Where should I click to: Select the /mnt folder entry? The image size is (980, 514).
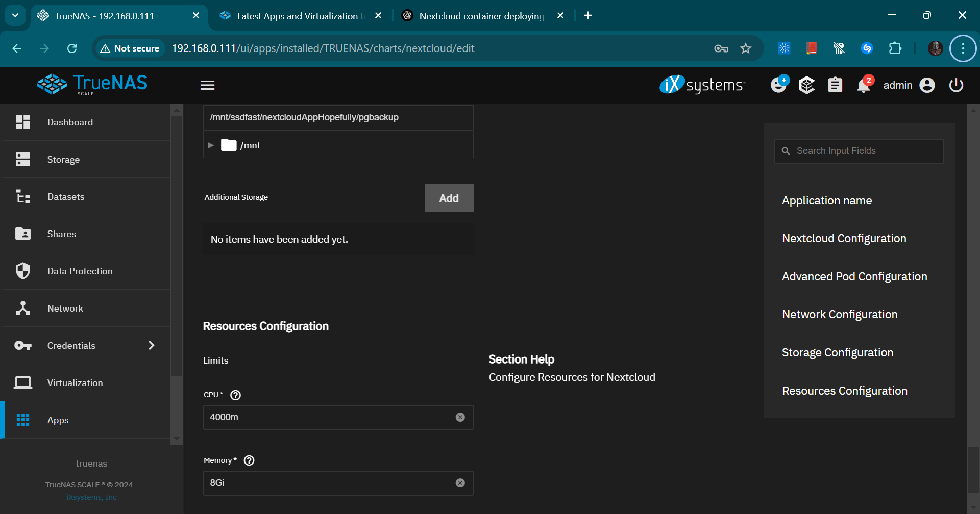click(240, 145)
